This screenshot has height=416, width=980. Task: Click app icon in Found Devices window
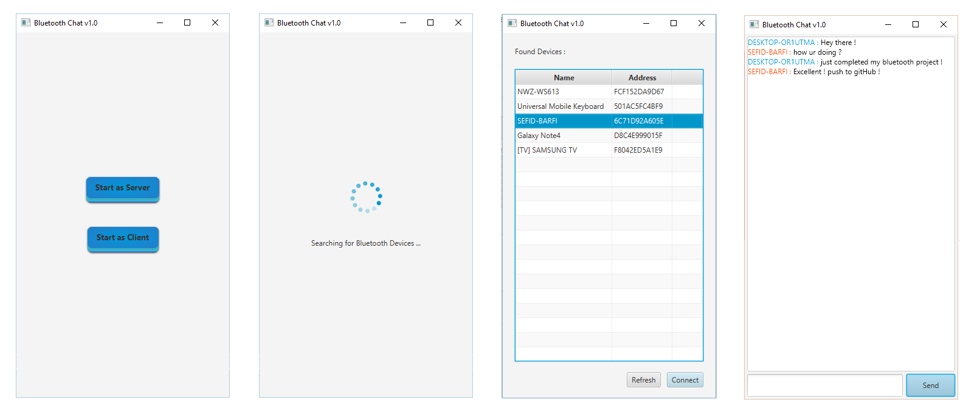pos(512,23)
